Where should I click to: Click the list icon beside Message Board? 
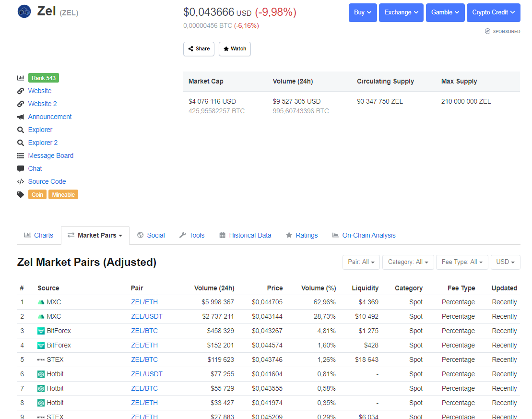click(21, 156)
